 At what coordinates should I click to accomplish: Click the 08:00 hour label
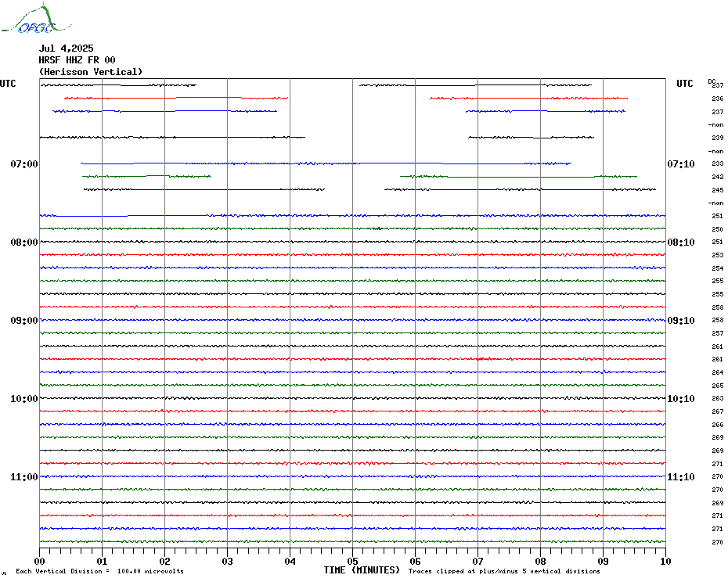[x=24, y=242]
